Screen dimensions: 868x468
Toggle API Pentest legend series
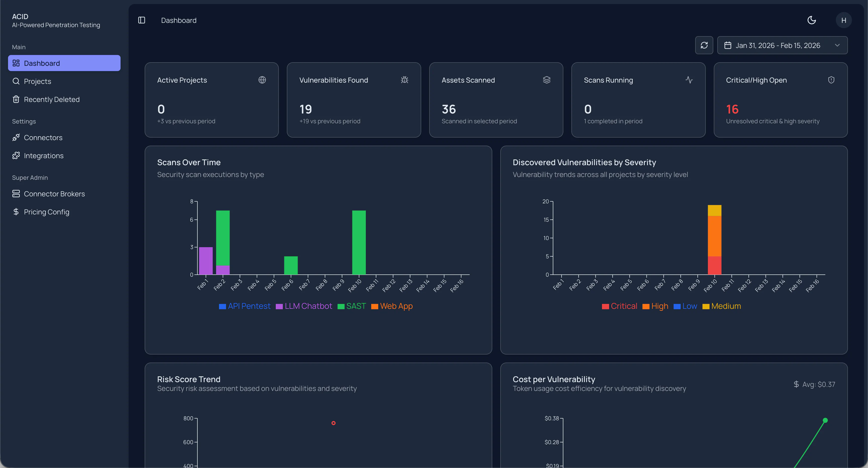click(x=245, y=306)
